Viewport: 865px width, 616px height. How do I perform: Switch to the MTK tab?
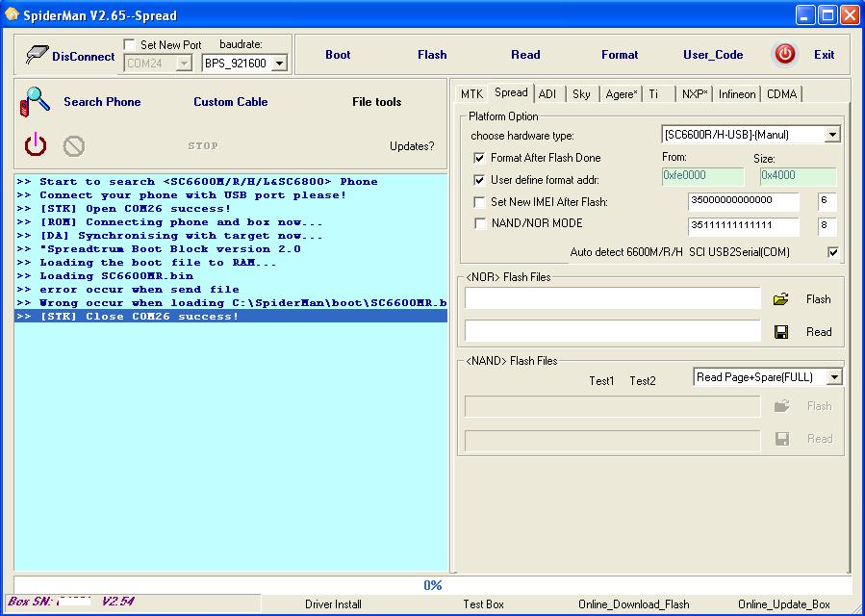pyautogui.click(x=471, y=94)
